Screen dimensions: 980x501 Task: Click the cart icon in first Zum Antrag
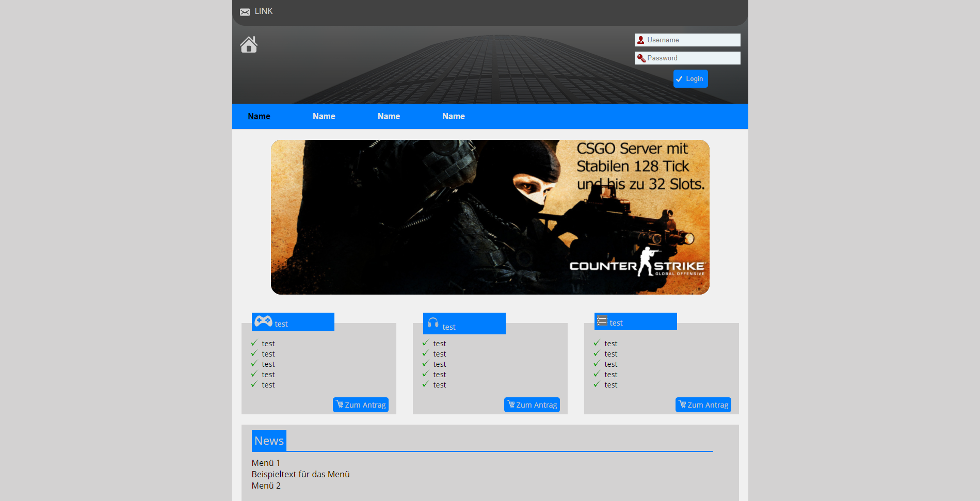click(340, 404)
